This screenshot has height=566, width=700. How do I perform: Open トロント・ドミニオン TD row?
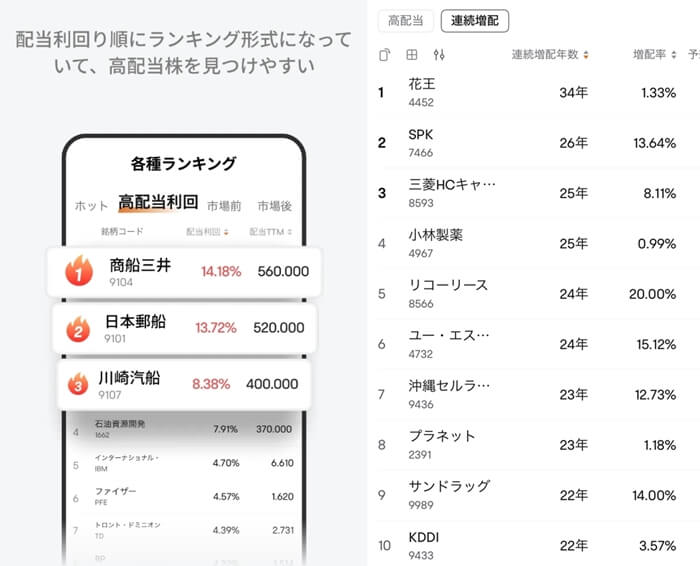(183, 530)
